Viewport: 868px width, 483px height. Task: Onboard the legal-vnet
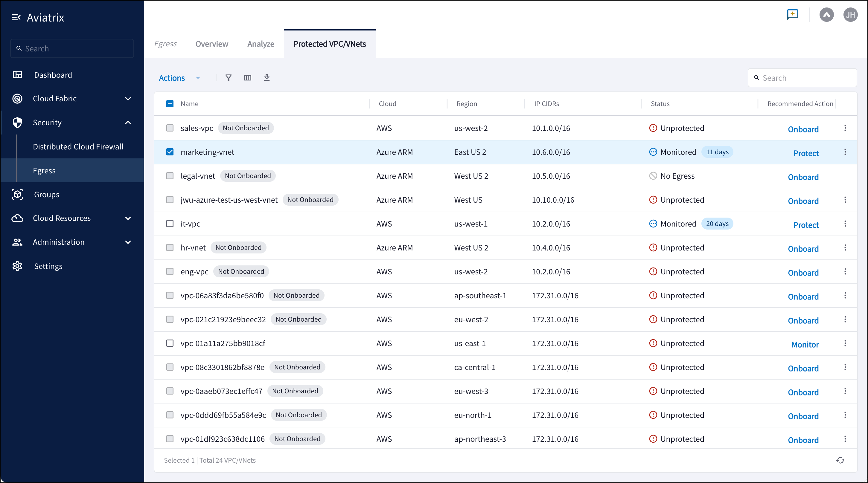[803, 177]
